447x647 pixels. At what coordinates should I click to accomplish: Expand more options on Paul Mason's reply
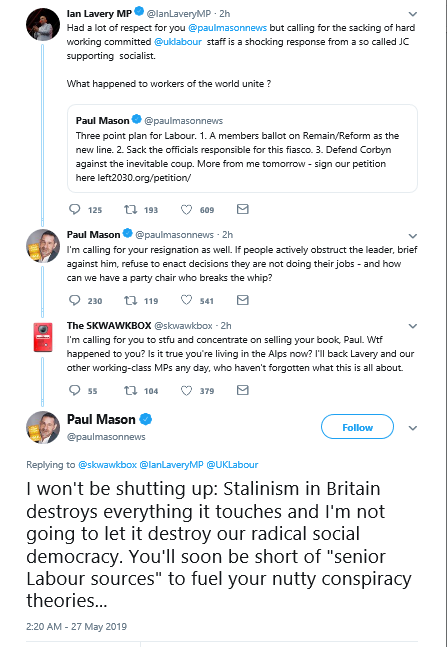pos(412,236)
